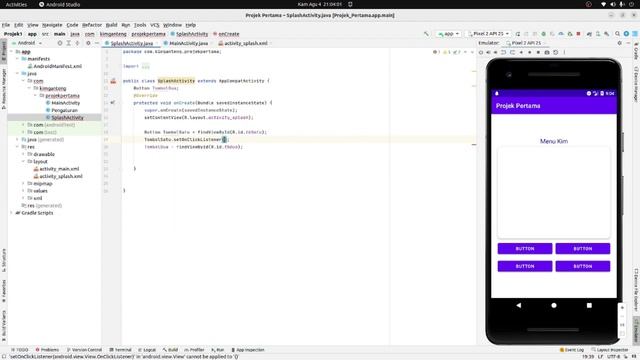Select Pengaturan class in project tree
The image size is (640, 360).
[x=62, y=110]
